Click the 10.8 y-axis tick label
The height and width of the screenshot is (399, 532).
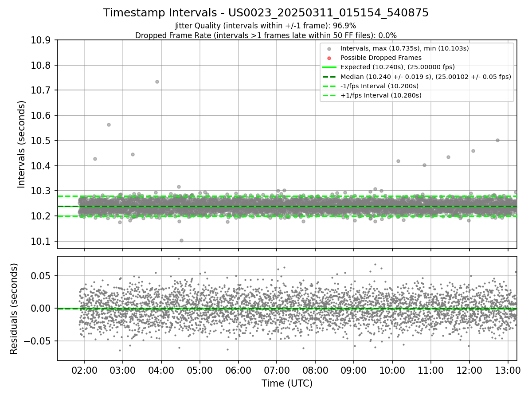[42, 66]
